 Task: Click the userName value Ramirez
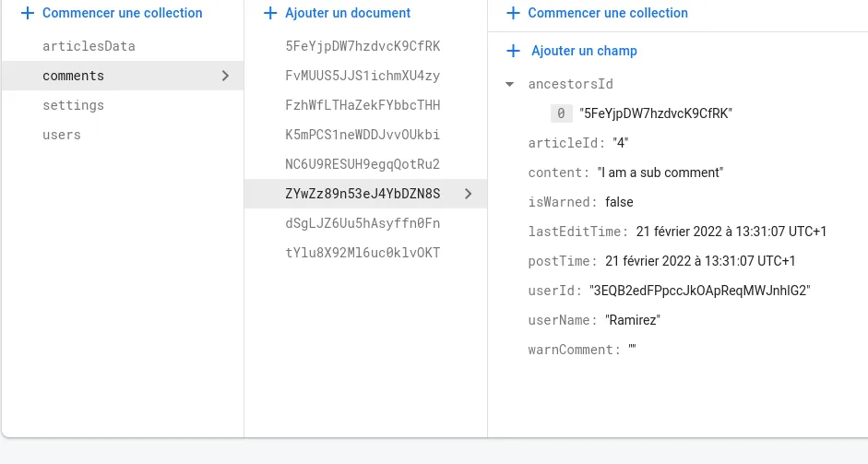[x=633, y=320]
